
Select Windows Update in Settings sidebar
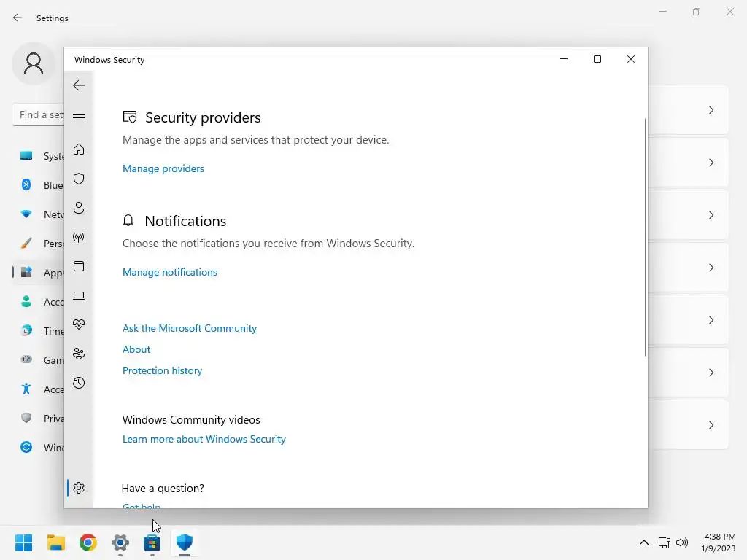[x=38, y=448]
